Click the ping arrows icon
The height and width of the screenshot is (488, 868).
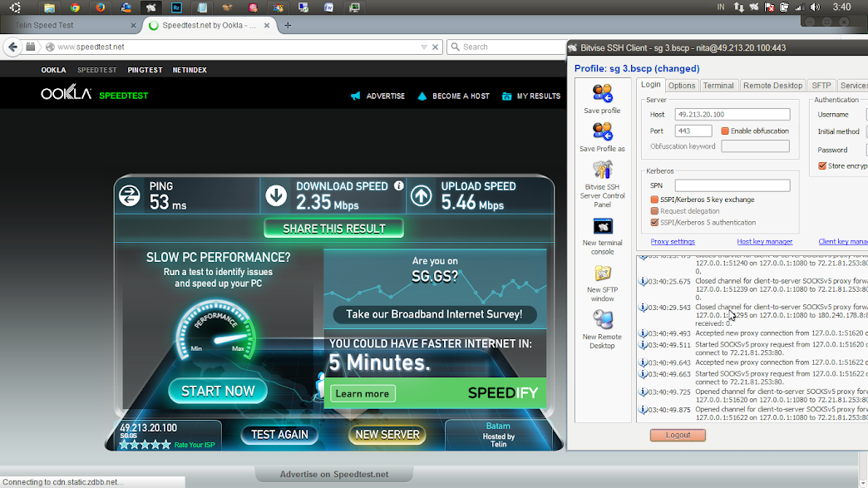(x=130, y=195)
